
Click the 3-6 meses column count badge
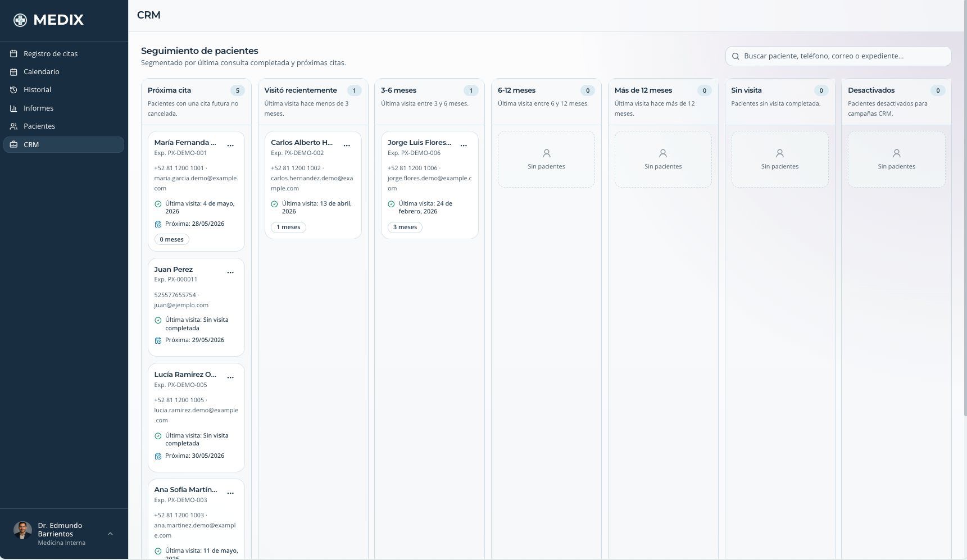(x=471, y=90)
